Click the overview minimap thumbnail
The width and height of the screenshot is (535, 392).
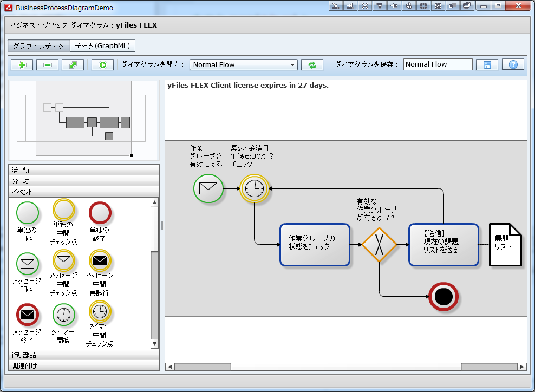pyautogui.click(x=84, y=120)
